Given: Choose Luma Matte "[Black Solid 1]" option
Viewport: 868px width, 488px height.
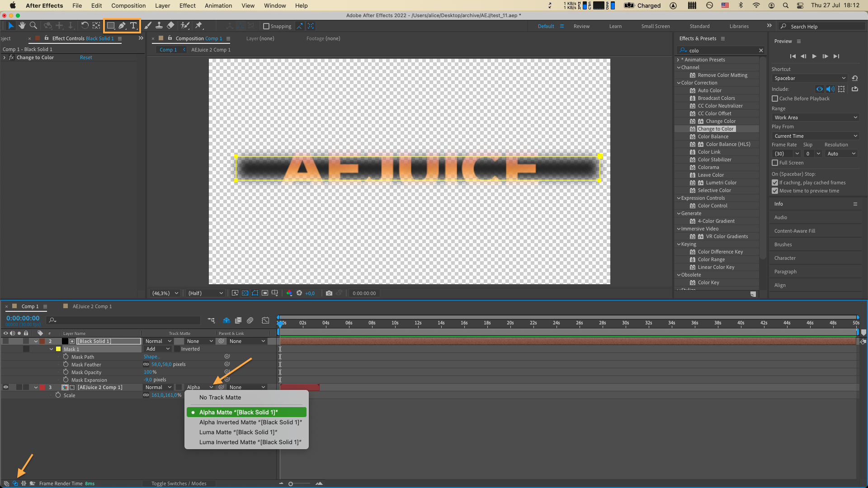Looking at the screenshot, I should (238, 432).
